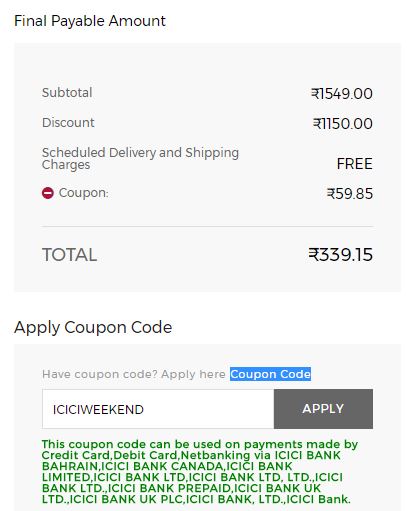This screenshot has height=511, width=407.
Task: Click Scheduled Delivery and Shipping Charges label
Action: coord(140,159)
